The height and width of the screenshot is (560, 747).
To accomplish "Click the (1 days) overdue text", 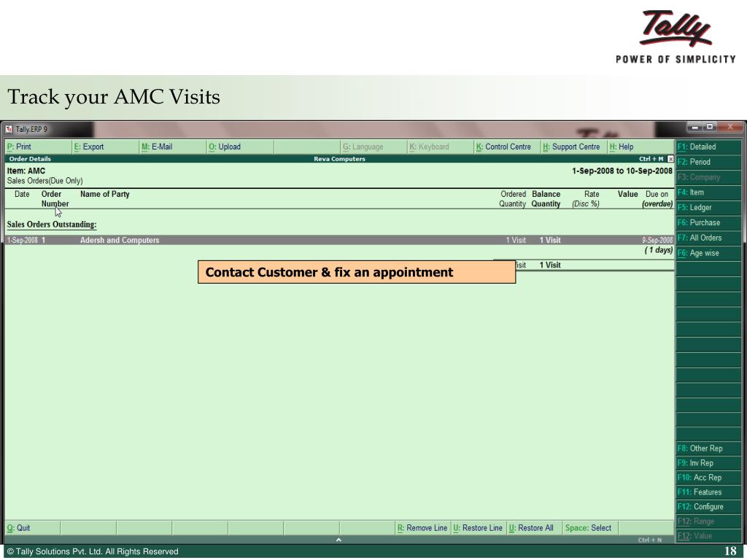I will tap(659, 250).
